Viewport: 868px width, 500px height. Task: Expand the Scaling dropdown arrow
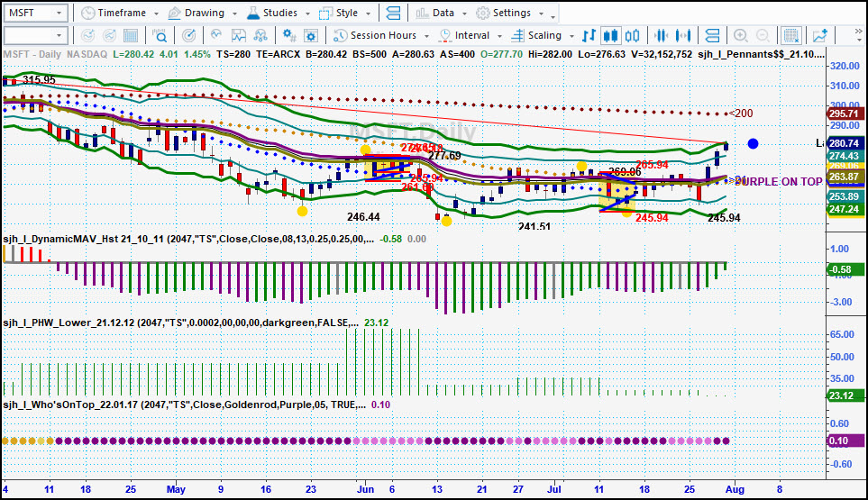click(x=571, y=36)
